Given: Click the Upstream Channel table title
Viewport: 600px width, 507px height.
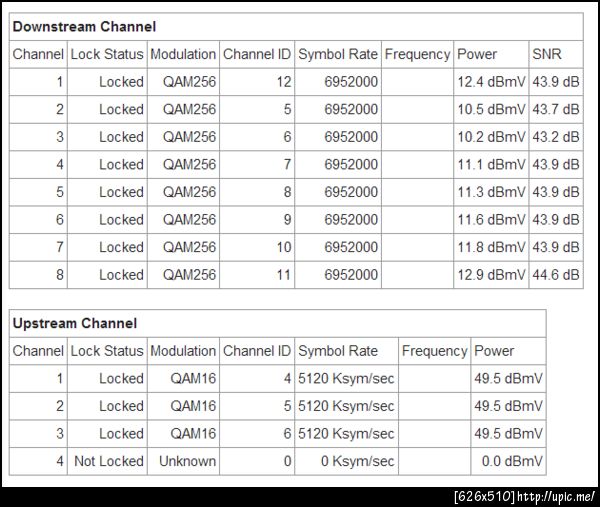Looking at the screenshot, I should [75, 323].
